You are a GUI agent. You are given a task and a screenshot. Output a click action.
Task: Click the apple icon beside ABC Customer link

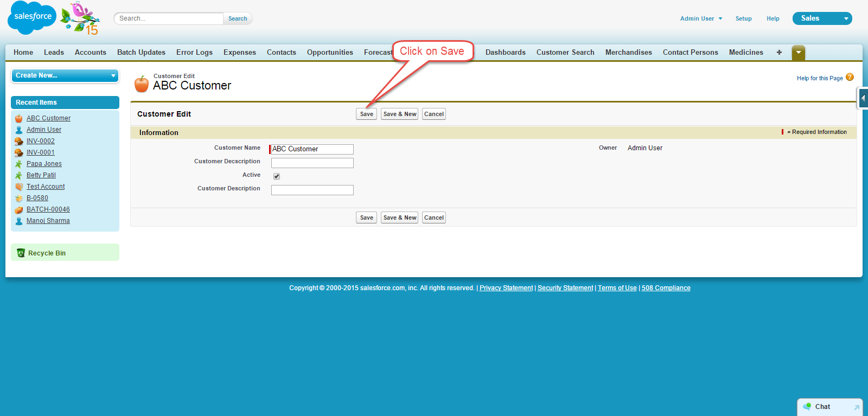click(x=19, y=118)
